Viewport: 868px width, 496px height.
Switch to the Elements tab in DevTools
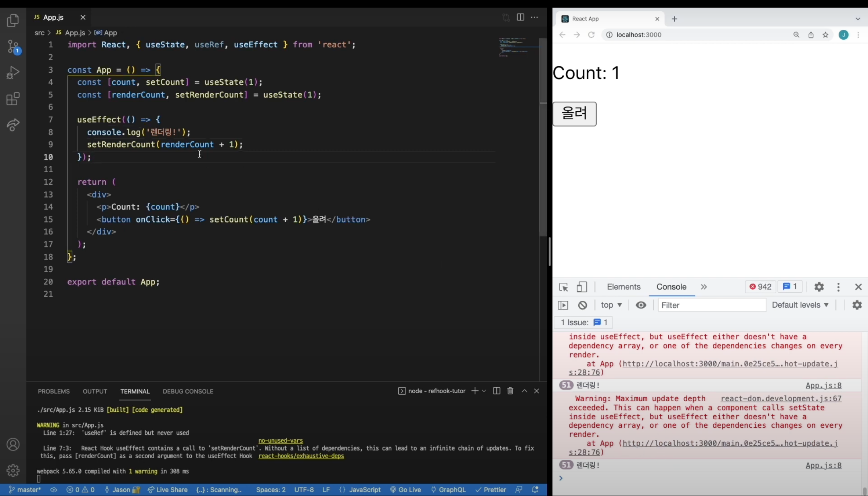[x=623, y=287]
